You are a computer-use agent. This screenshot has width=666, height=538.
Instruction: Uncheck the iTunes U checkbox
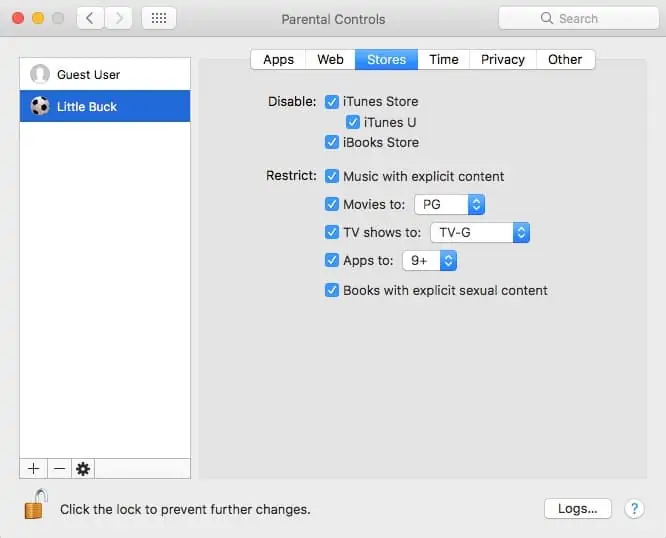pyautogui.click(x=353, y=122)
